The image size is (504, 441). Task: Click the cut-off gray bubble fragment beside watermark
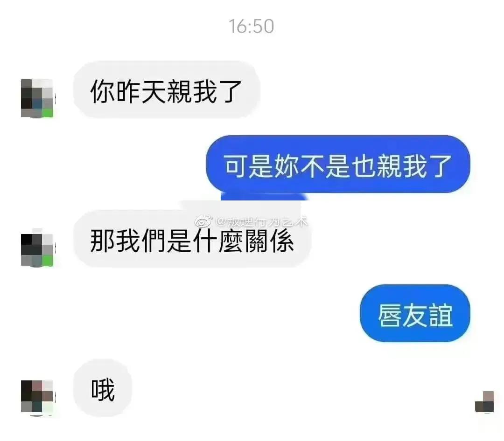(x=241, y=206)
